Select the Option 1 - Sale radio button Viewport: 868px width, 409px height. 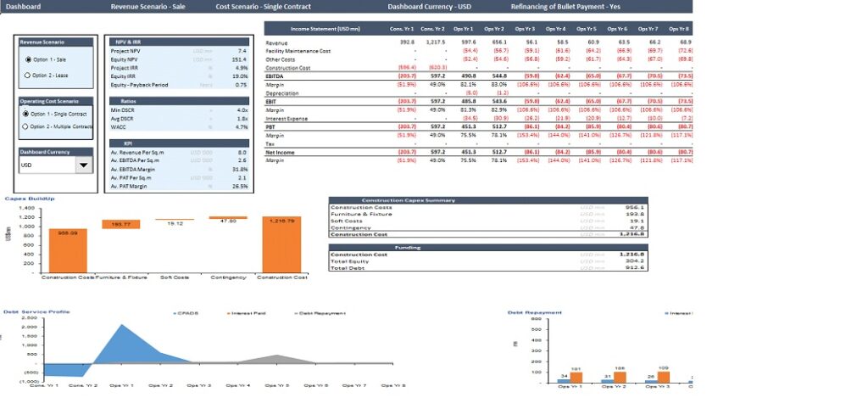(30, 59)
